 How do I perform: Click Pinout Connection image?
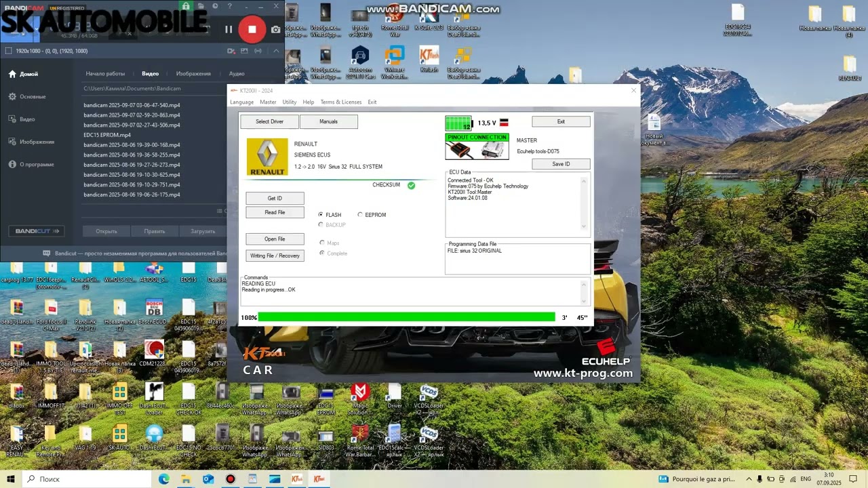pyautogui.click(x=477, y=146)
